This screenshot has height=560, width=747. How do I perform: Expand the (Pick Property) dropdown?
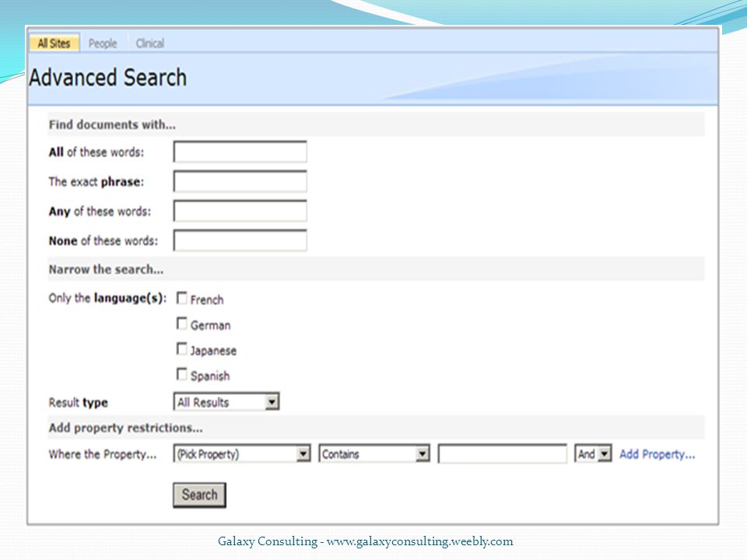coord(242,453)
